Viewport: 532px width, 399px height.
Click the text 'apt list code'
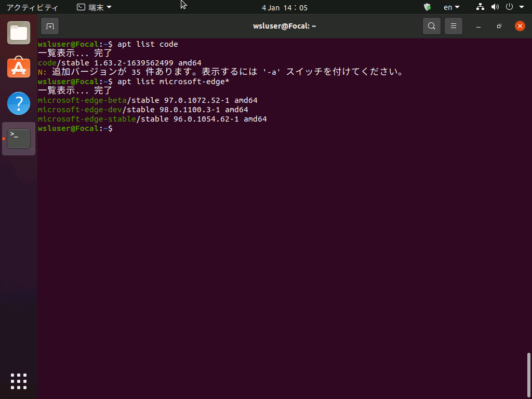(148, 44)
